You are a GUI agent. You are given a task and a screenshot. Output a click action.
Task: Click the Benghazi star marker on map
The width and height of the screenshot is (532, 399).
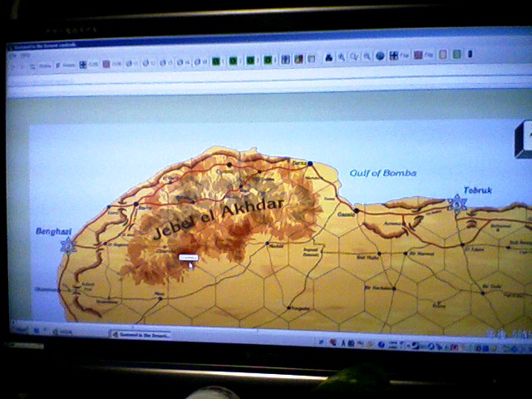coord(68,245)
